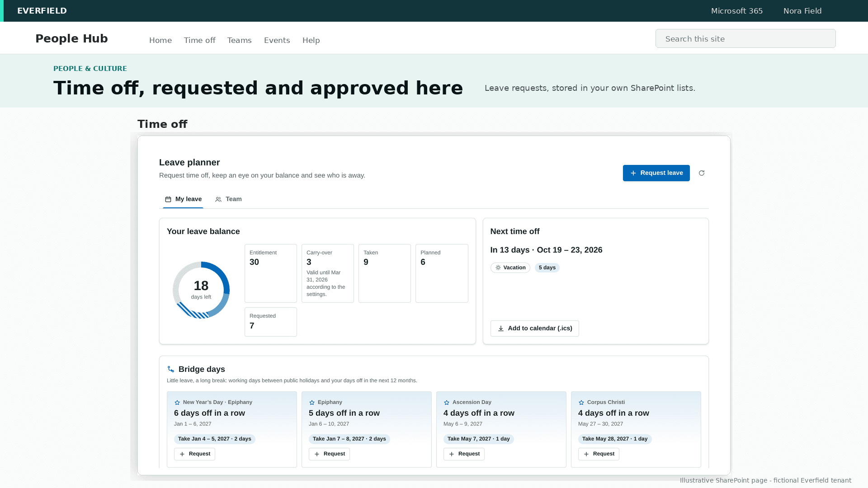Open the Help navigation item
Viewport: 868px width, 488px height.
pyautogui.click(x=311, y=40)
